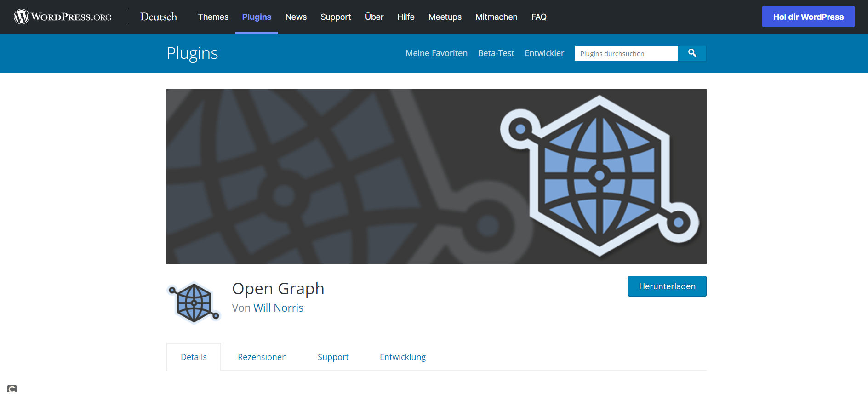868x394 pixels.
Task: Click the Herunterladen download button
Action: [x=667, y=286]
